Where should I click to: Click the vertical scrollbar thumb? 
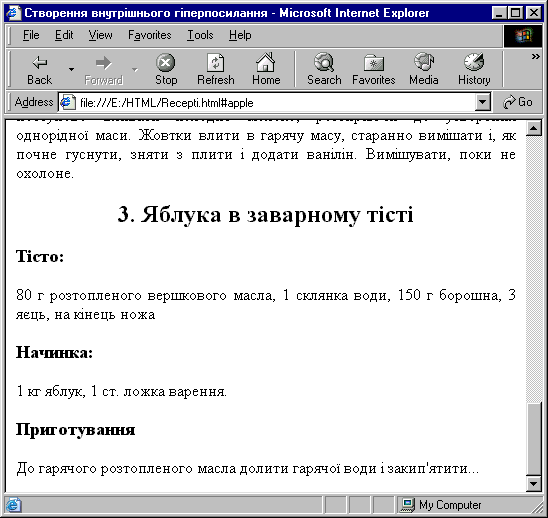point(534,439)
